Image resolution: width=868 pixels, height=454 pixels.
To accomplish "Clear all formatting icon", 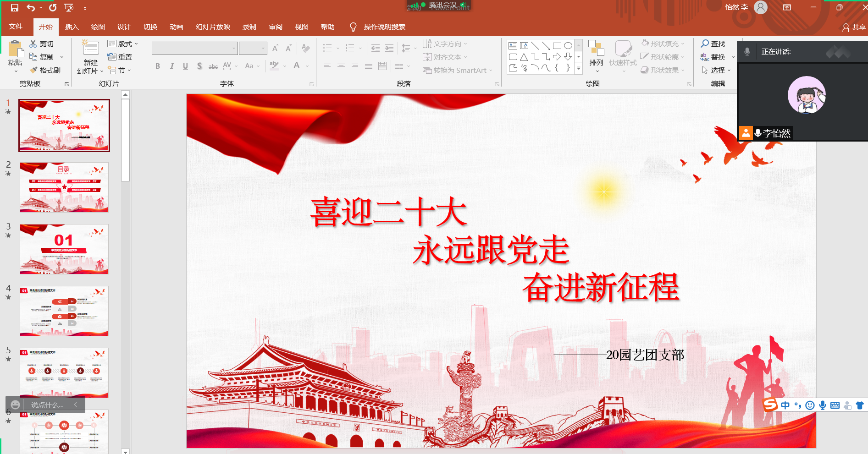I will click(x=306, y=48).
